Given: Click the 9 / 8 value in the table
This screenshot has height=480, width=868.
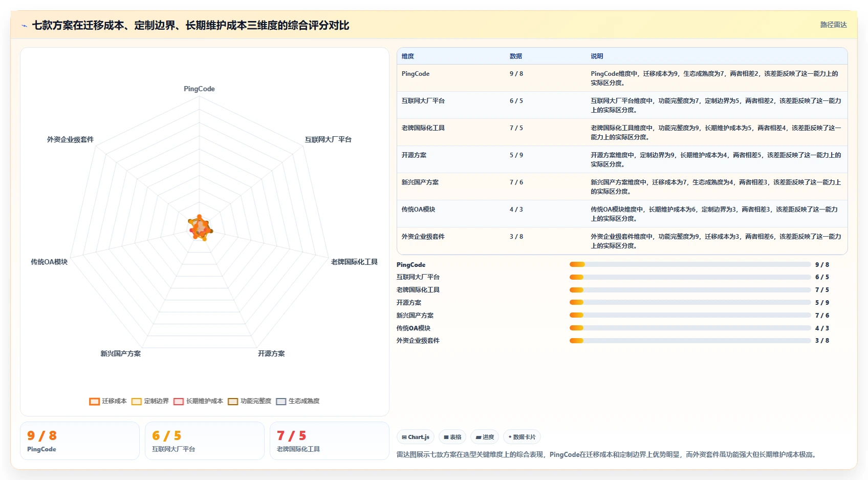Looking at the screenshot, I should click(x=516, y=74).
